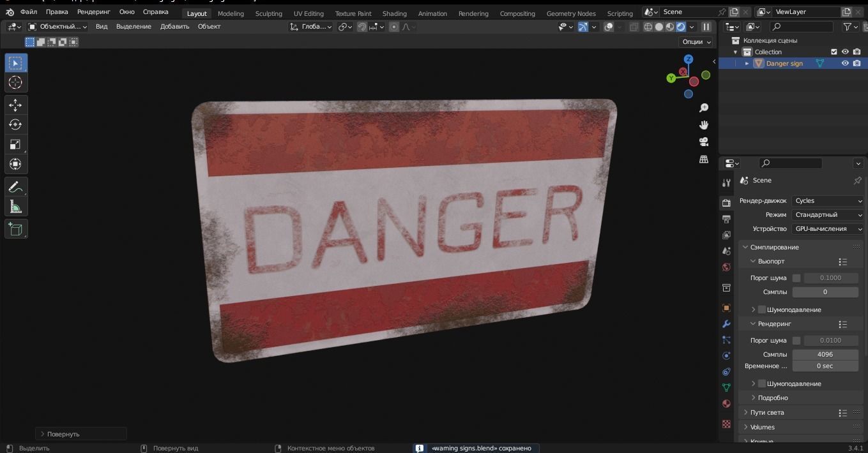Uncheck the Collection checkbox in the outliner

pyautogui.click(x=834, y=52)
